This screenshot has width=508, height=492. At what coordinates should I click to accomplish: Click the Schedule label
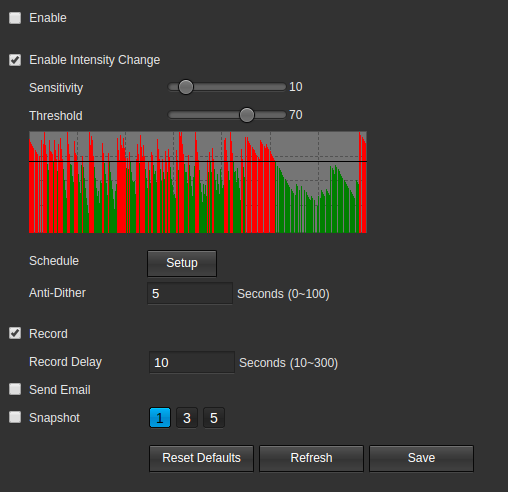click(x=54, y=261)
